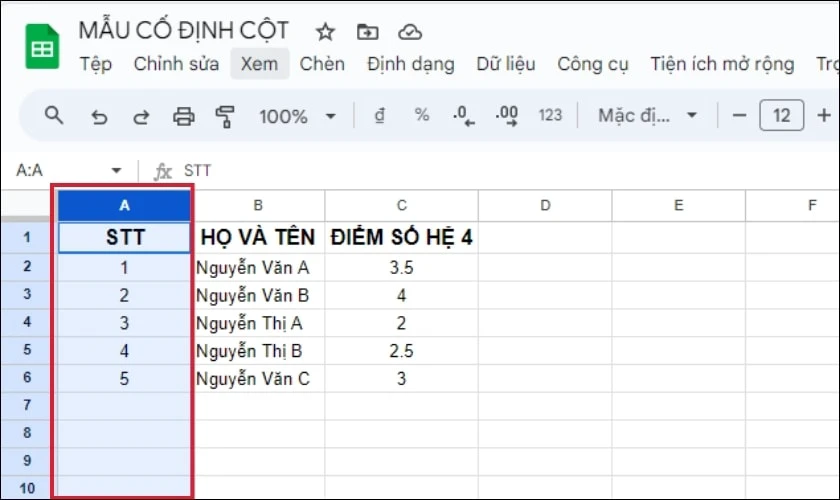Click the formula bar containing STT
The height and width of the screenshot is (500, 840).
509,171
